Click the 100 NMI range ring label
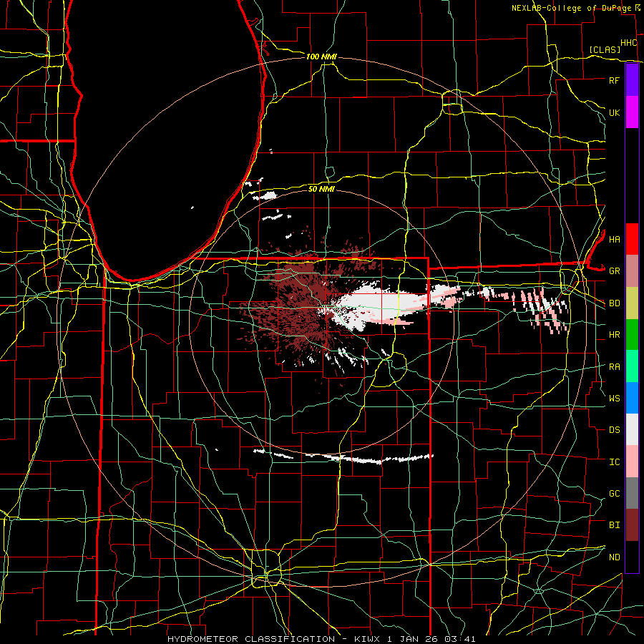This screenshot has height=644, width=644. click(321, 57)
